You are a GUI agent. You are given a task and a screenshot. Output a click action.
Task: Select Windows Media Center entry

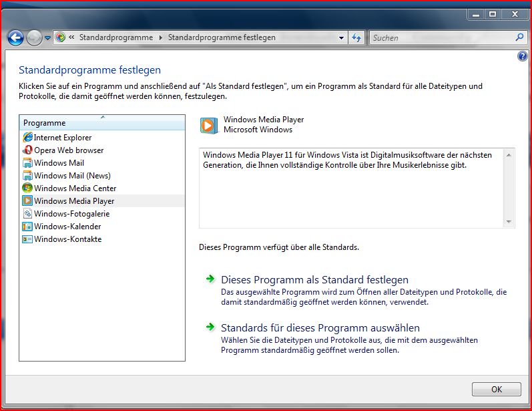(75, 188)
